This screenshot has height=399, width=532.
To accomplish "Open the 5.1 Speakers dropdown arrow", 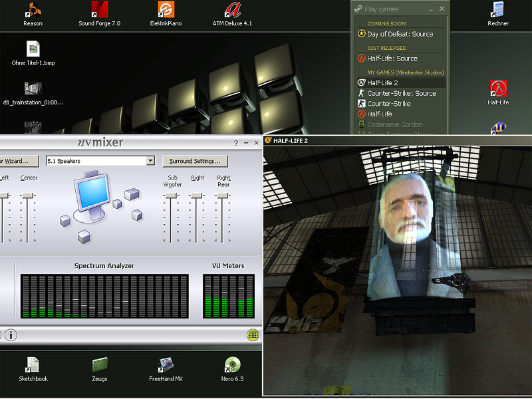I will pos(150,160).
